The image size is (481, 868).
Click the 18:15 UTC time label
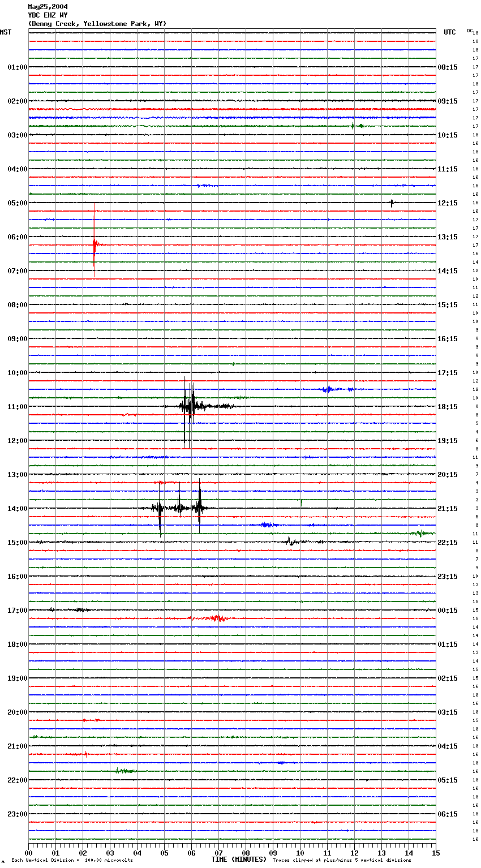[448, 407]
